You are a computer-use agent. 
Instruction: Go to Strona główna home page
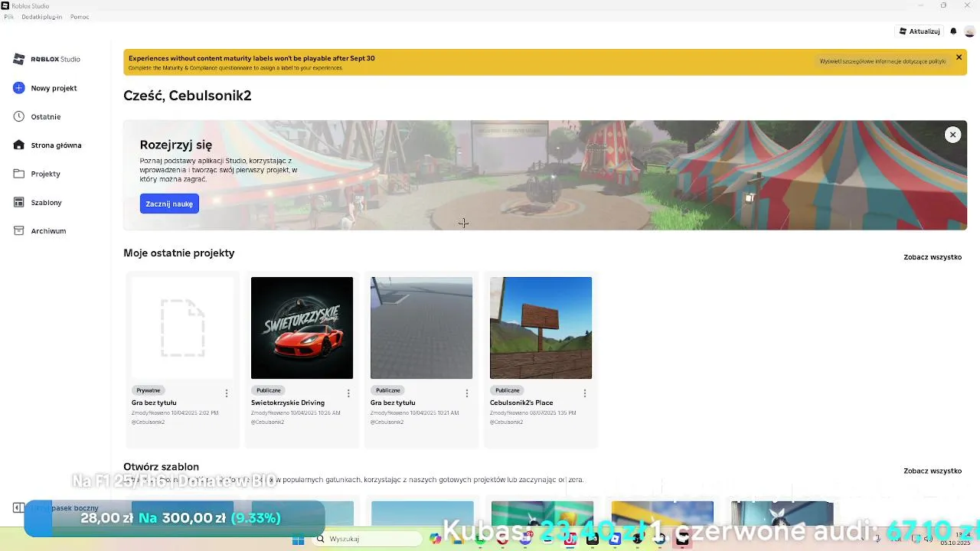coord(47,145)
